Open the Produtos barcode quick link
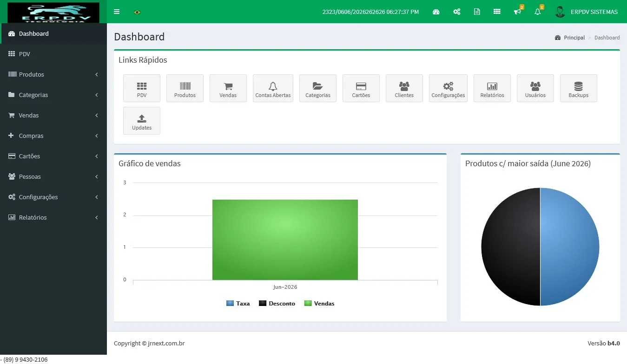This screenshot has width=627, height=364. (x=185, y=88)
